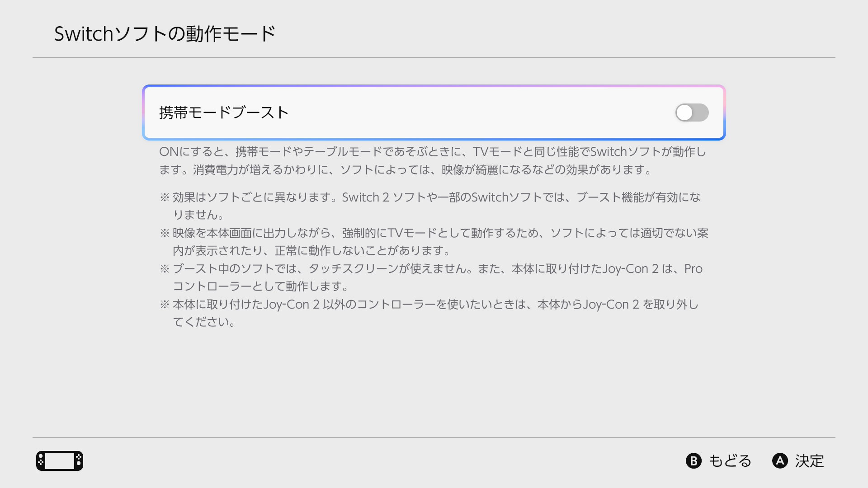Click the Switchソフトの動作モード page title
The width and height of the screenshot is (868, 488).
(x=165, y=34)
